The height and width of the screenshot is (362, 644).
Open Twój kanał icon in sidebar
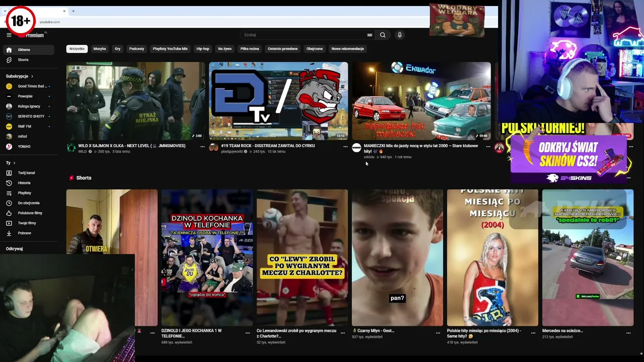9,173
